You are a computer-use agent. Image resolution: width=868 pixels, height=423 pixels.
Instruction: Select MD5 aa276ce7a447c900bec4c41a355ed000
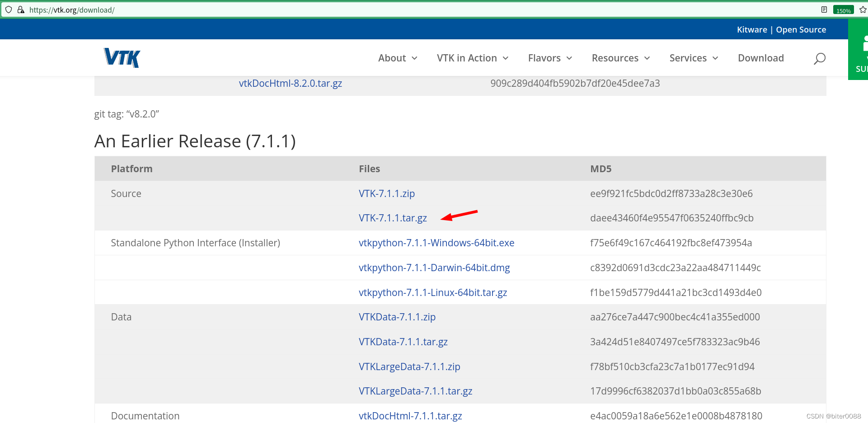coord(675,317)
